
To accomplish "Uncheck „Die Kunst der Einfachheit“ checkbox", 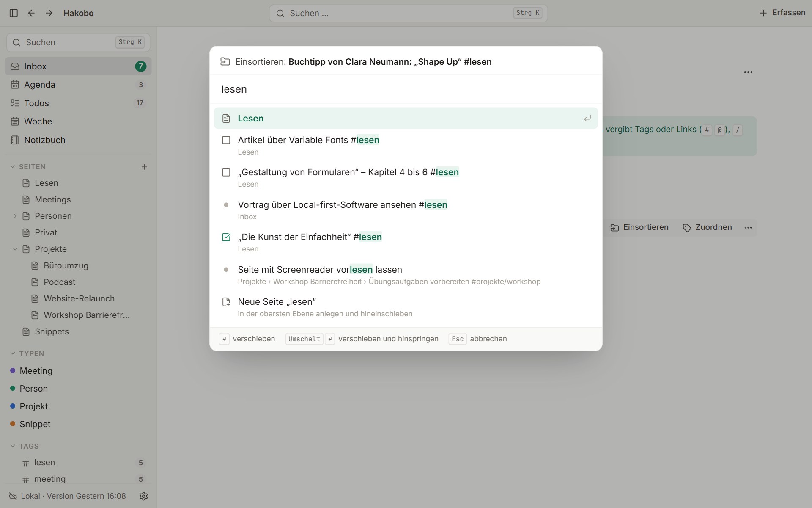I will click(226, 237).
